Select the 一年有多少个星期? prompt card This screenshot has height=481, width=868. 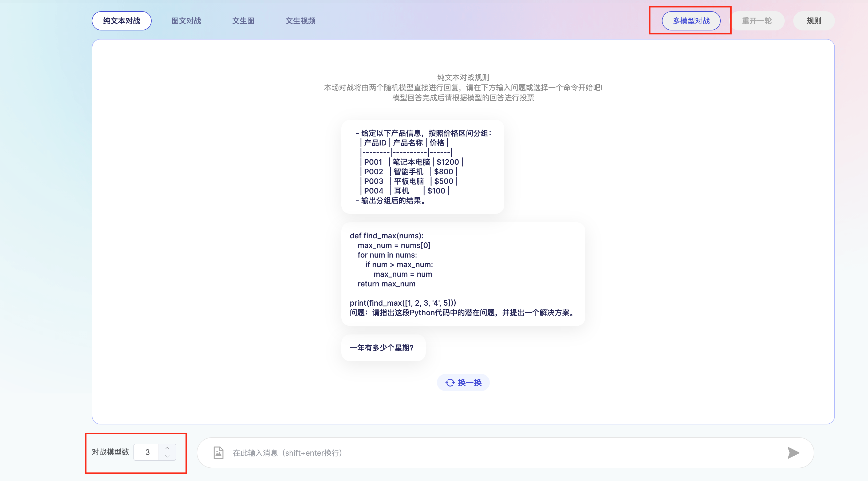tap(383, 348)
